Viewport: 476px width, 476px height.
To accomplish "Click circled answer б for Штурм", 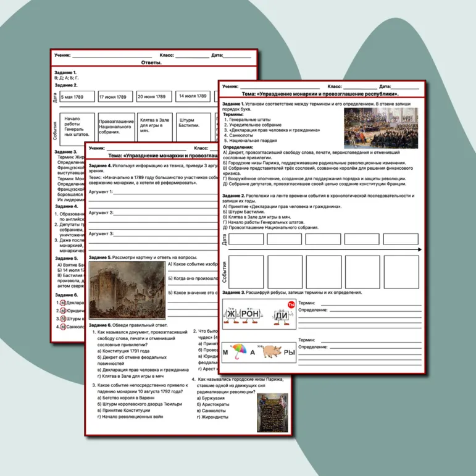I will [x=63, y=319].
